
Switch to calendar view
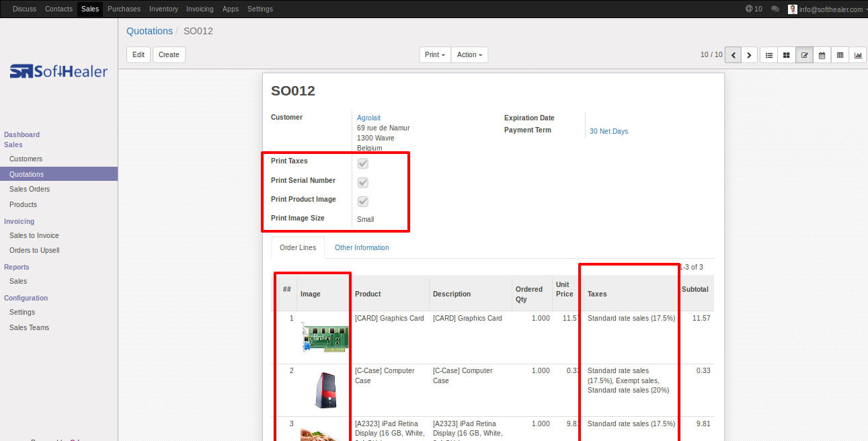coord(822,55)
